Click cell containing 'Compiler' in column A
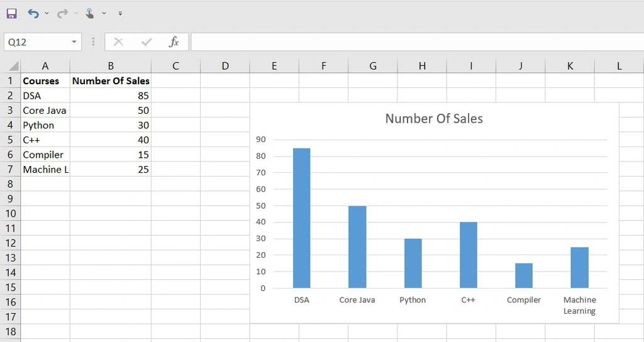644x342 pixels. 45,155
